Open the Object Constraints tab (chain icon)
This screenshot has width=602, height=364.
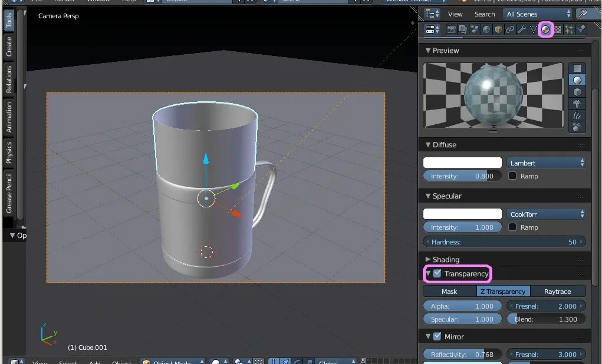(x=510, y=29)
